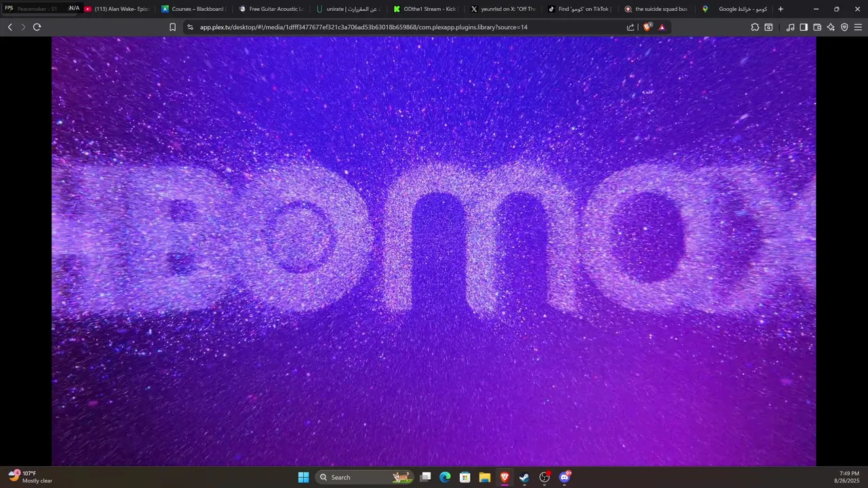
Task: Open Microsoft Store from the taskbar
Action: (465, 477)
